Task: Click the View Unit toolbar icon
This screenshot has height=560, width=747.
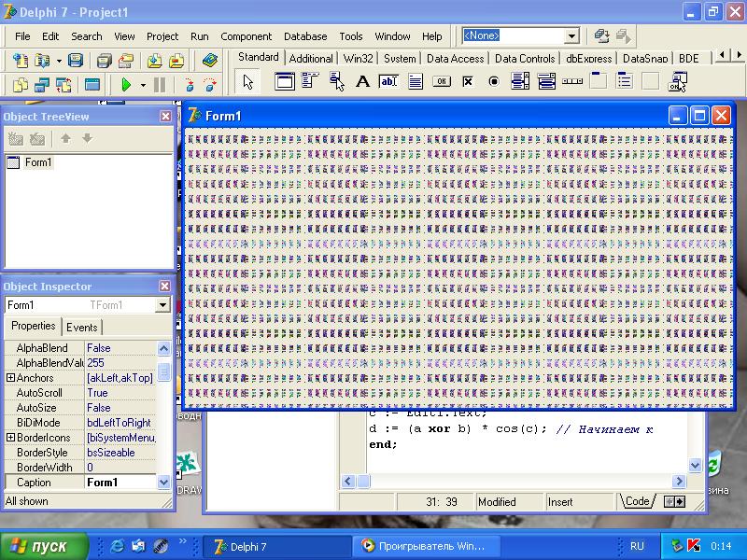Action: 21,85
